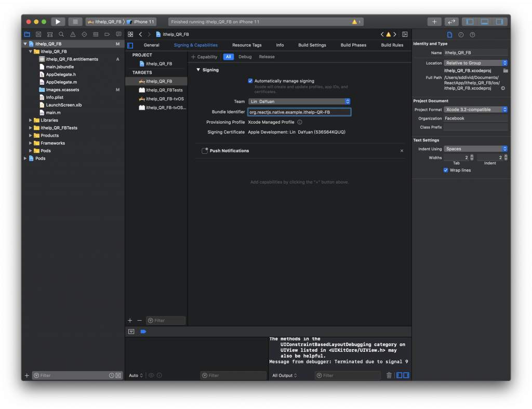Open the Auto variables scope dropdown
The image size is (532, 409).
click(x=136, y=375)
